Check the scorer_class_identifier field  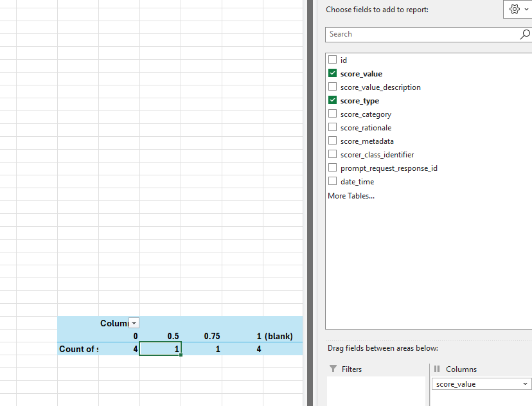[332, 154]
